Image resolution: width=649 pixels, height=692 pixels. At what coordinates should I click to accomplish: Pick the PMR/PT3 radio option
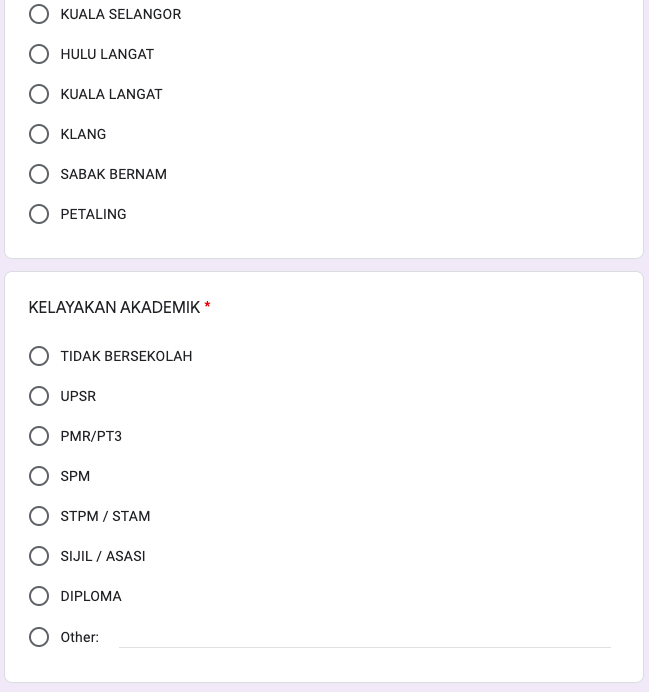click(39, 436)
